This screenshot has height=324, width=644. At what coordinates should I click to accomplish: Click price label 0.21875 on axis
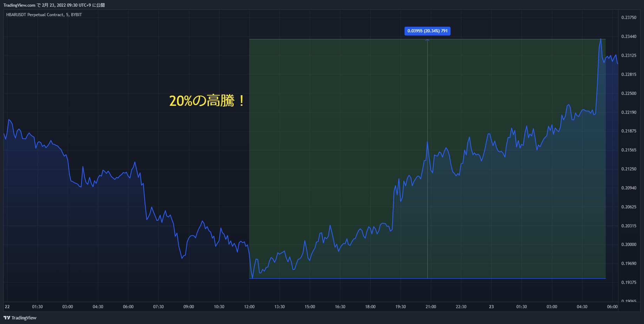[629, 131]
